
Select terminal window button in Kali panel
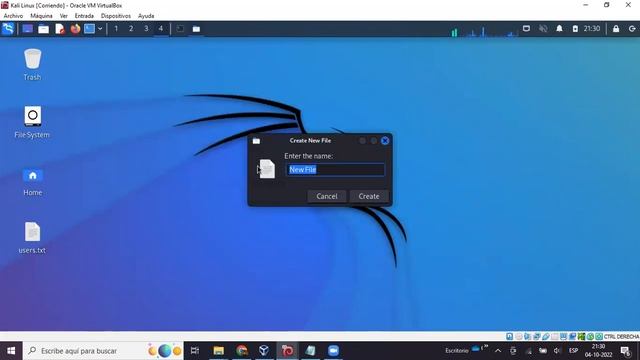click(180, 29)
